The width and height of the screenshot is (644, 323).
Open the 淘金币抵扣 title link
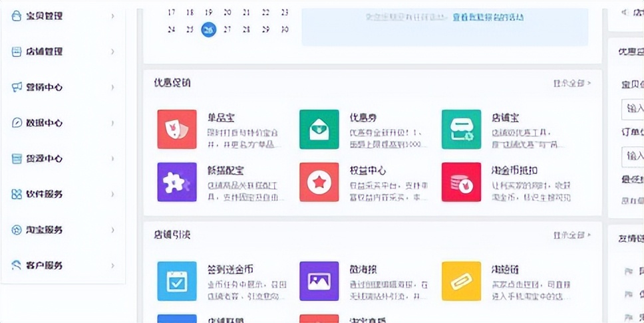tap(515, 171)
